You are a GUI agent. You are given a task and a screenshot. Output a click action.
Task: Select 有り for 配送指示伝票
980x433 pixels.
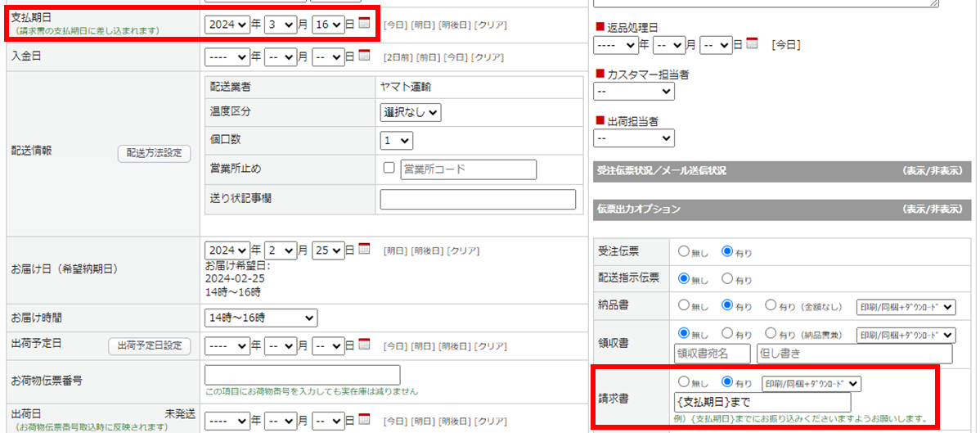click(x=727, y=277)
